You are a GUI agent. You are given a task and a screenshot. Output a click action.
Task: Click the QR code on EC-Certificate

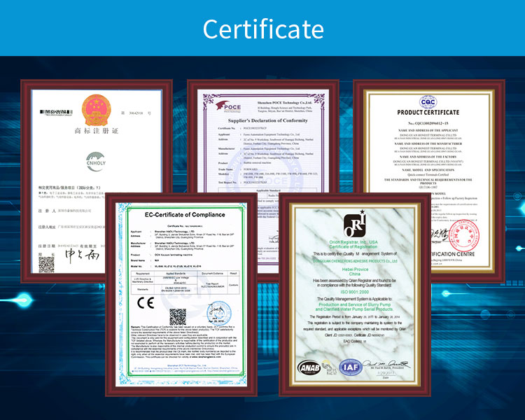click(178, 317)
